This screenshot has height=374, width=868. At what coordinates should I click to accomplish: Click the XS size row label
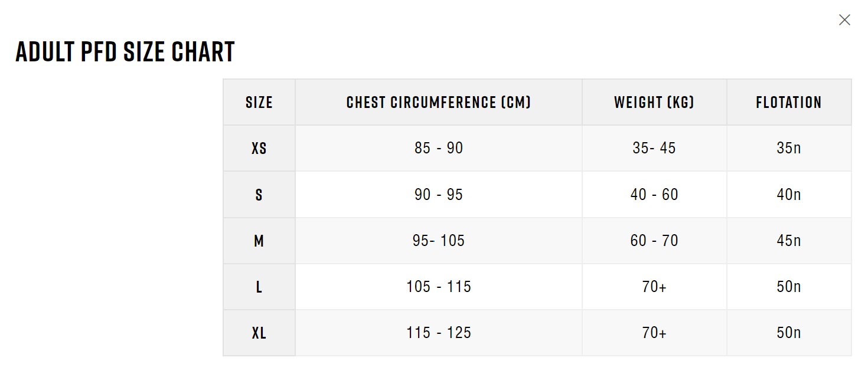click(259, 148)
